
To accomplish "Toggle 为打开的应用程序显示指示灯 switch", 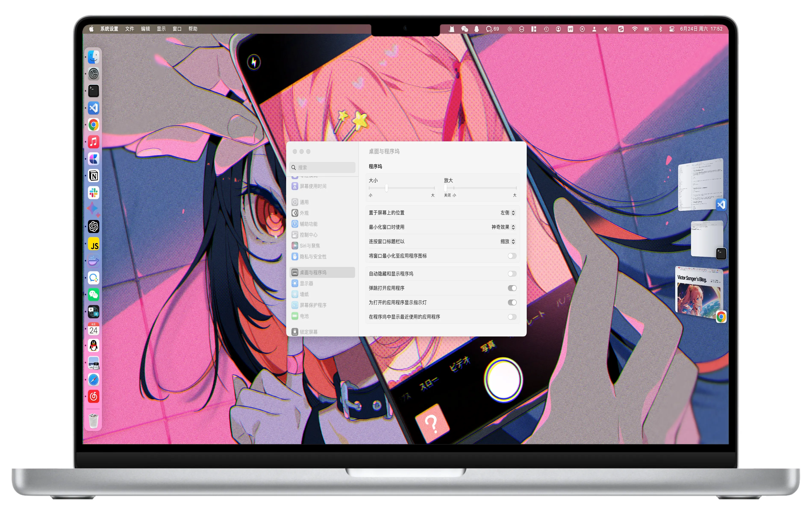I will coord(512,302).
